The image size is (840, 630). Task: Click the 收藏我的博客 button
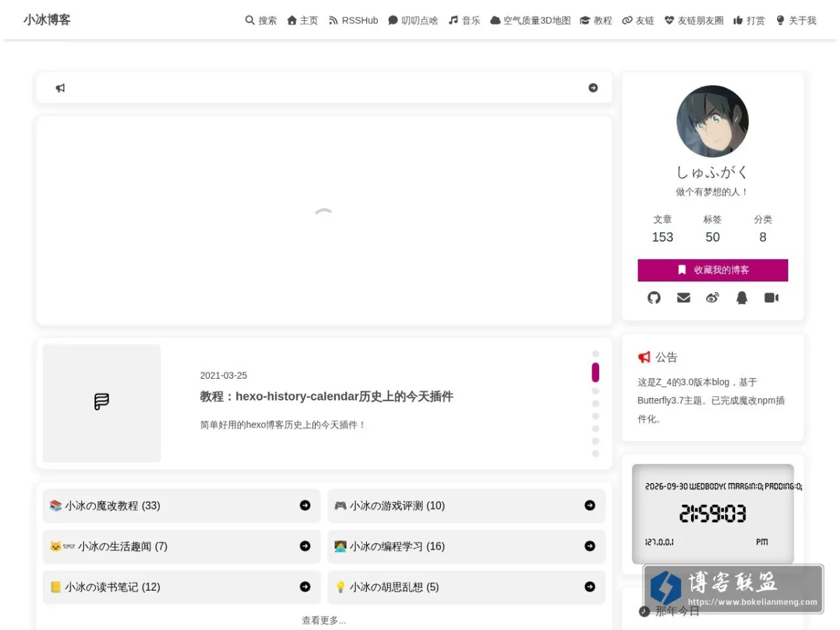(713, 270)
